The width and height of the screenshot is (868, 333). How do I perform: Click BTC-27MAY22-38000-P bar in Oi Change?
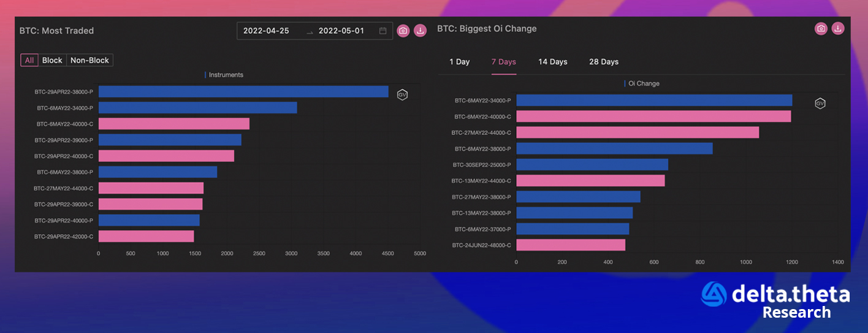(x=578, y=197)
